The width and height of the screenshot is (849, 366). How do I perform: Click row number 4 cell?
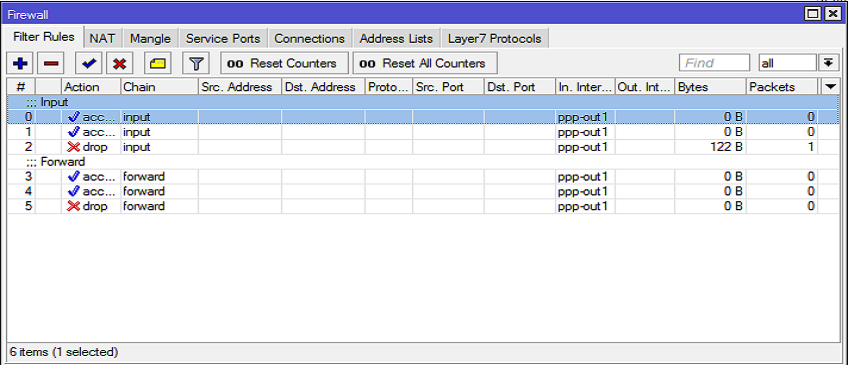tap(21, 191)
